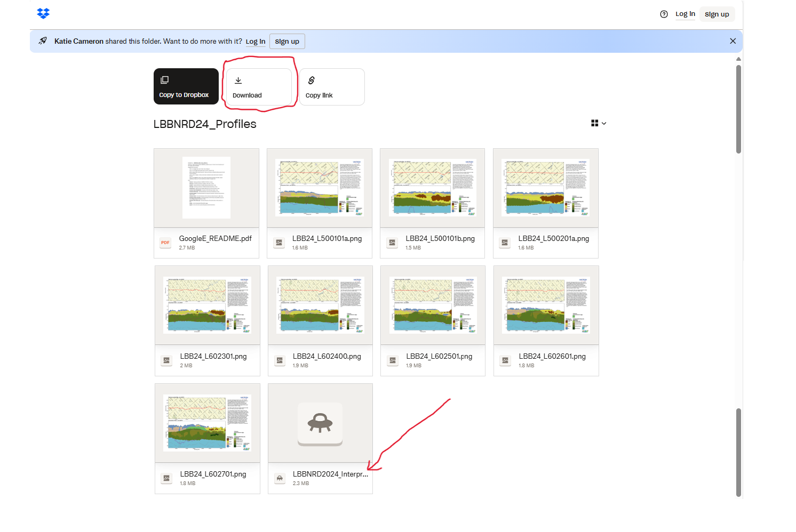Click the Copy to Dropbox button
Screen dimensions: 796x532
pyautogui.click(x=186, y=86)
